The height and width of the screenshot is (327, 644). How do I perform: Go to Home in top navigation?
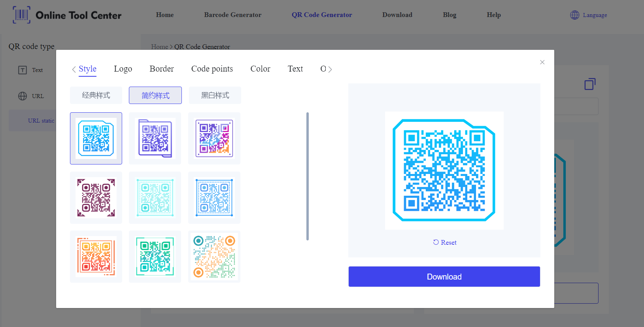click(165, 15)
